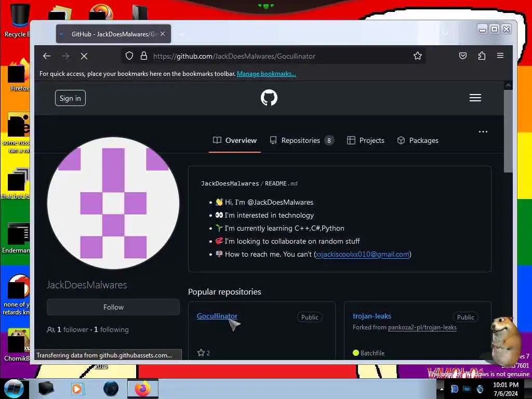
Task: Show hidden tray icons arrow
Action: click(442, 389)
